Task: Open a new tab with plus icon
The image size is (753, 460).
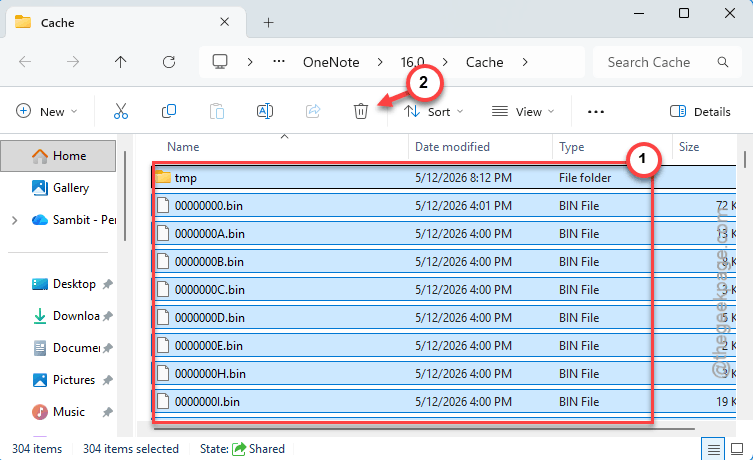Action: [x=268, y=23]
